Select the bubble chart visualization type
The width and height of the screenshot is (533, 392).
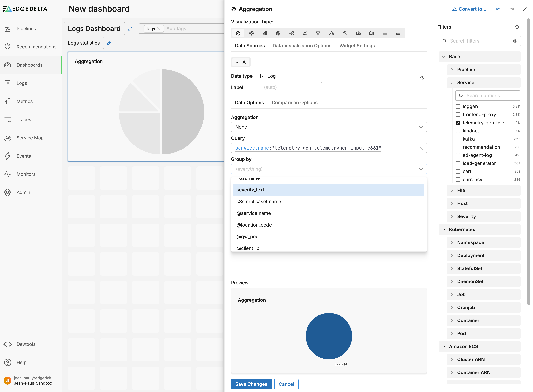click(332, 33)
